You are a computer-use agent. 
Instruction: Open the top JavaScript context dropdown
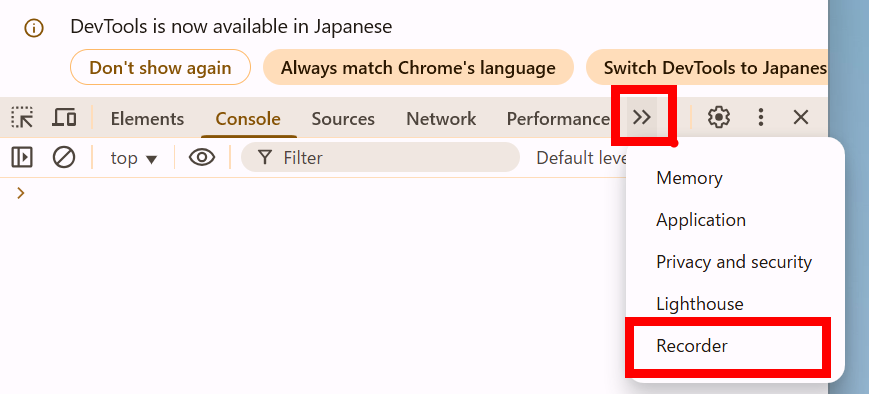click(x=134, y=158)
